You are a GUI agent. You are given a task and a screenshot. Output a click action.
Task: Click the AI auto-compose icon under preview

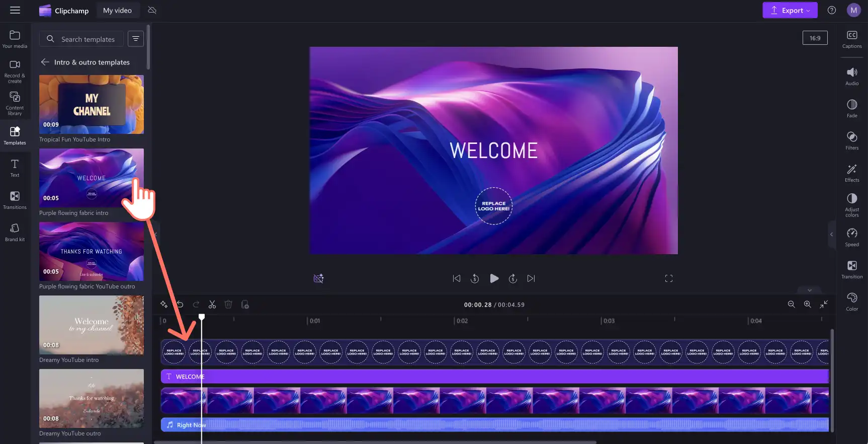click(319, 278)
